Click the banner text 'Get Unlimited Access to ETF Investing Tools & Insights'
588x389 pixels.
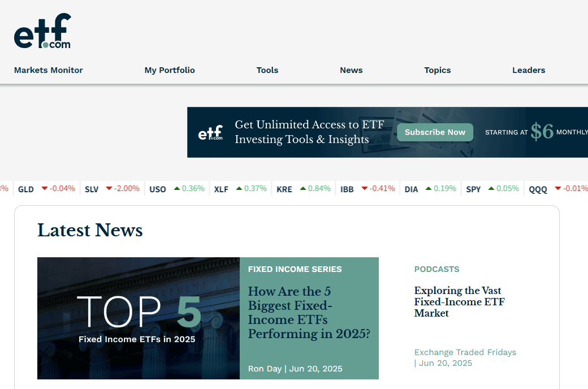coord(309,132)
